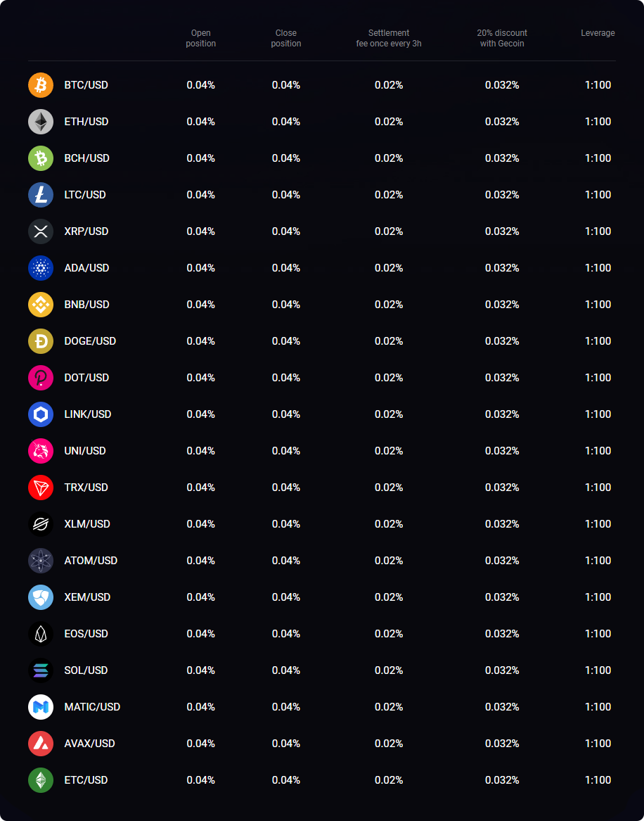Select the red TRON triangle icon
This screenshot has height=821, width=644.
(x=41, y=488)
